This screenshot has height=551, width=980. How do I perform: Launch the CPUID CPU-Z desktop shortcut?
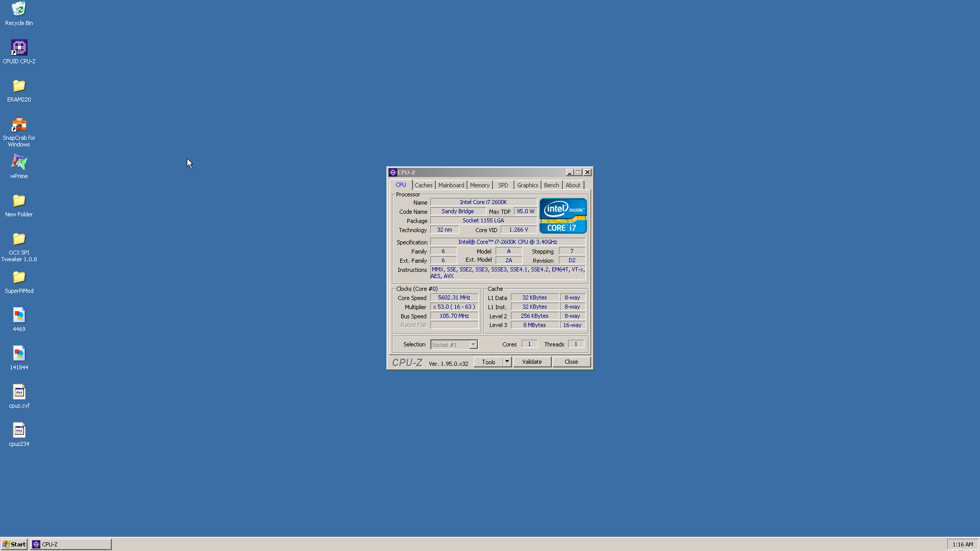pos(19,52)
